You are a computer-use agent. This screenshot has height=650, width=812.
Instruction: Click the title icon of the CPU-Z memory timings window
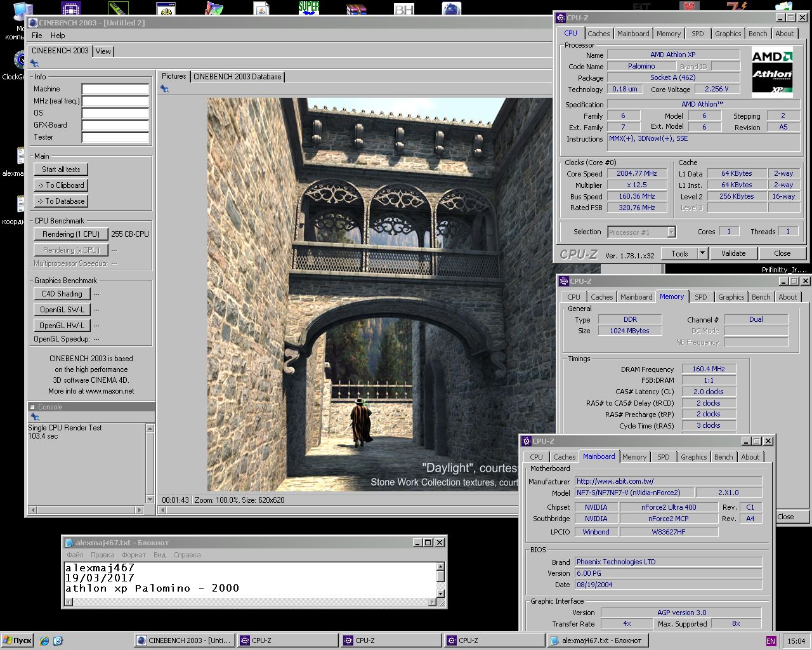tap(564, 281)
